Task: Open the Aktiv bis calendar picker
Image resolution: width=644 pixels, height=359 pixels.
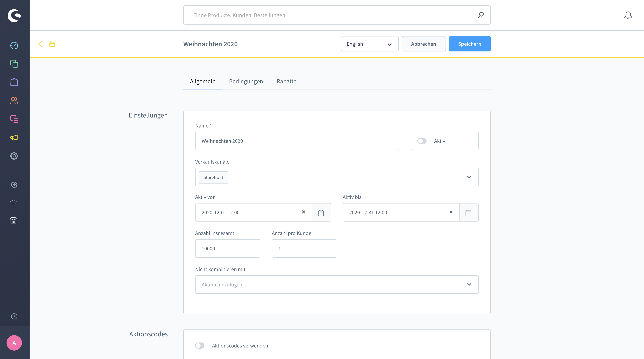Action: click(x=469, y=213)
